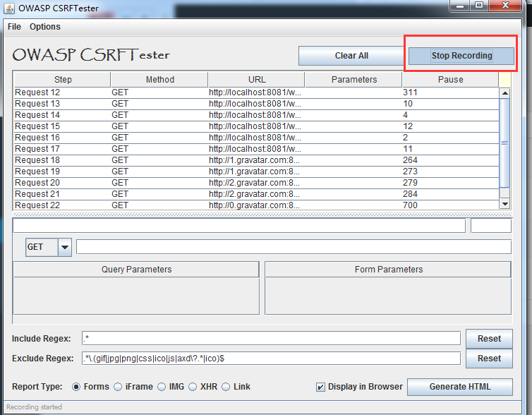Select the Request 13 row

click(x=256, y=104)
